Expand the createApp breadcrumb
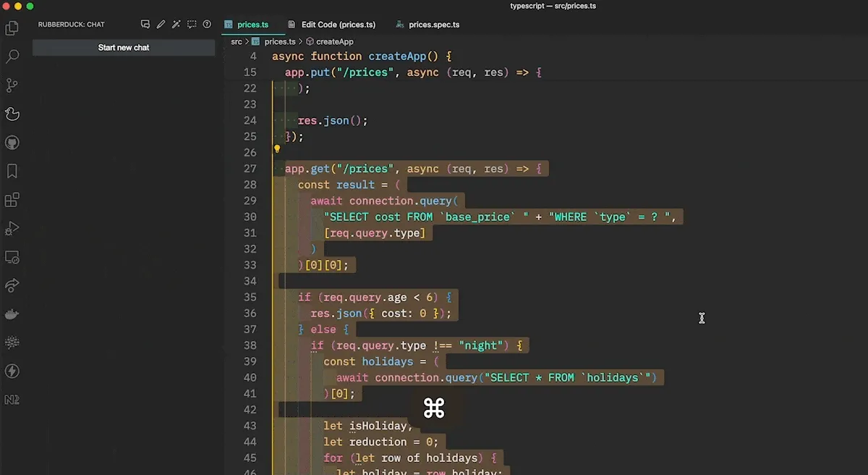868x475 pixels. [334, 42]
